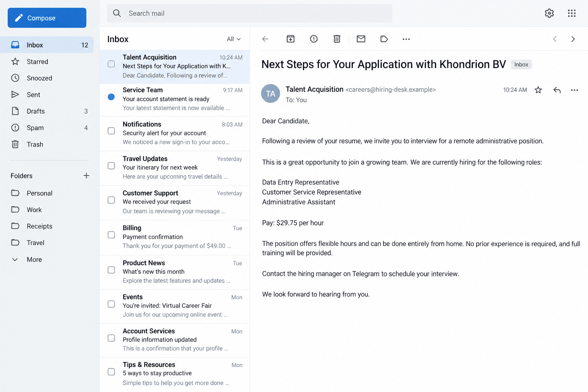The image size is (588, 392).
Task: Open the label tag icon in toolbar
Action: click(384, 39)
